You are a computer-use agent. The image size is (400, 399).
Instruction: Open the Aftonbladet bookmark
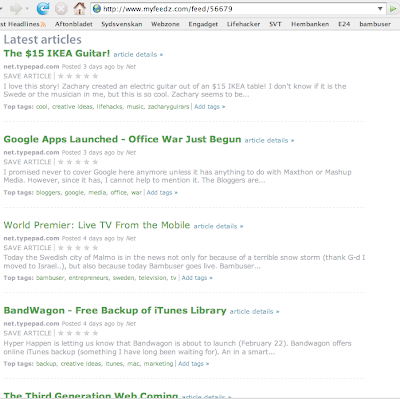(x=74, y=24)
